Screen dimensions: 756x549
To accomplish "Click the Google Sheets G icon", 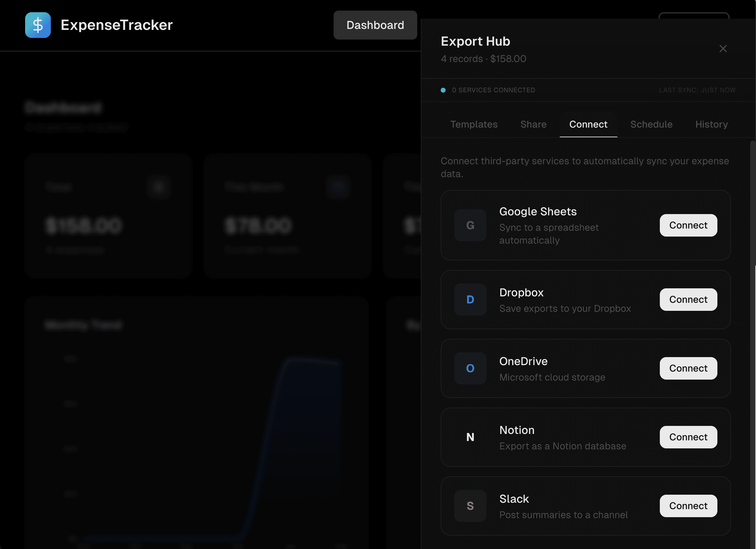I will click(x=470, y=225).
